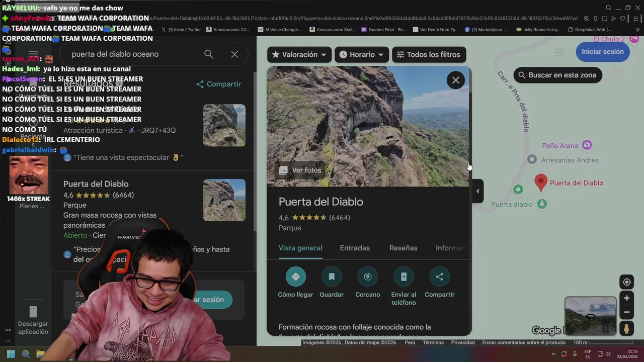Open the ESP language indicator
644x362 pixels.
(x=588, y=354)
